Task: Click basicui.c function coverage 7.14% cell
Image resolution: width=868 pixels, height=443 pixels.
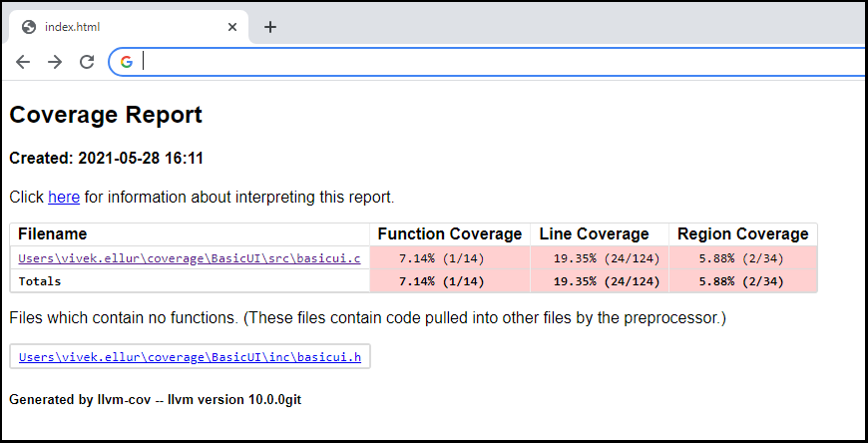Action: tap(449, 258)
